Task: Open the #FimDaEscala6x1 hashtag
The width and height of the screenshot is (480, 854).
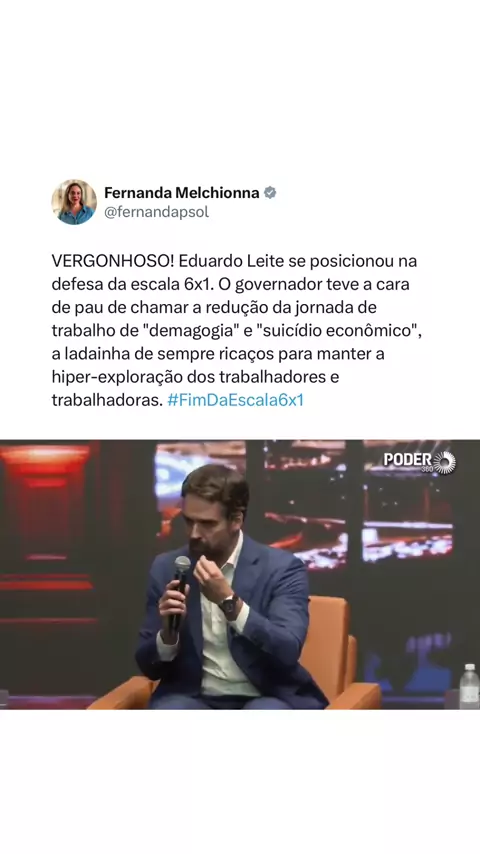Action: coord(235,400)
